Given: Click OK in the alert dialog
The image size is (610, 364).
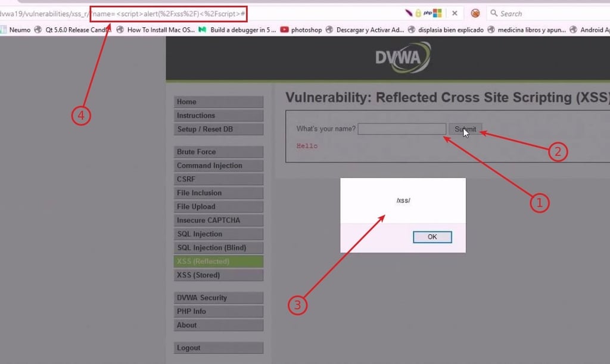Looking at the screenshot, I should tap(432, 237).
